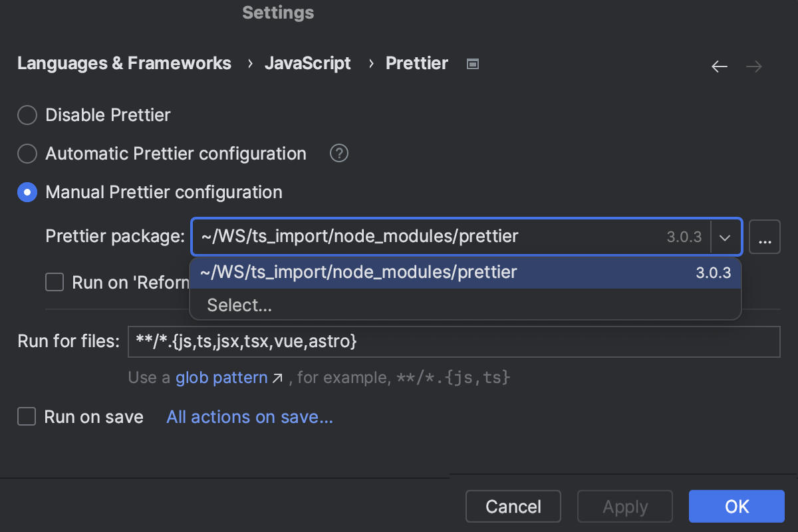The height and width of the screenshot is (532, 798).
Task: Click the external link arrow after glob pattern
Action: [x=279, y=377]
